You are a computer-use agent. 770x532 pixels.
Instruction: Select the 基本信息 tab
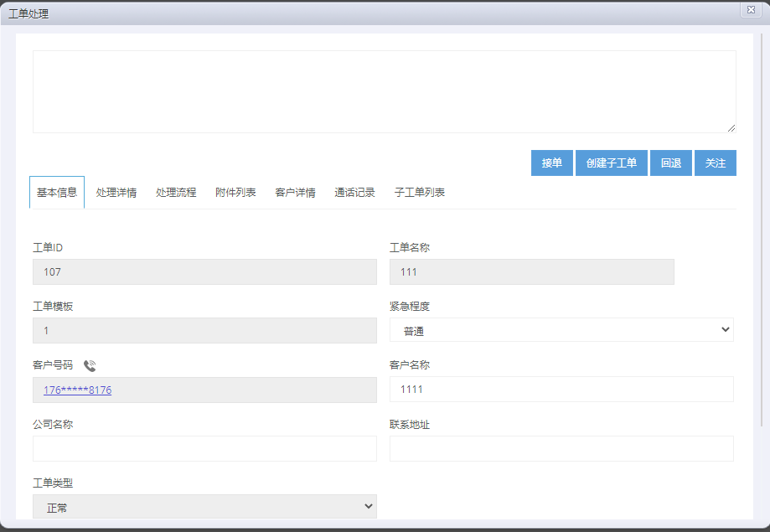pyautogui.click(x=57, y=193)
